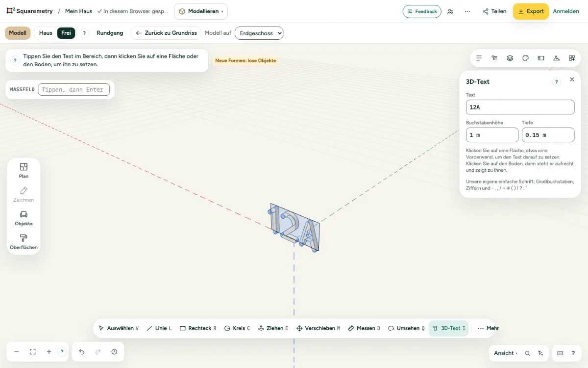Open the Plan sidebar item
Screen dimensions: 588x368
tap(24, 170)
